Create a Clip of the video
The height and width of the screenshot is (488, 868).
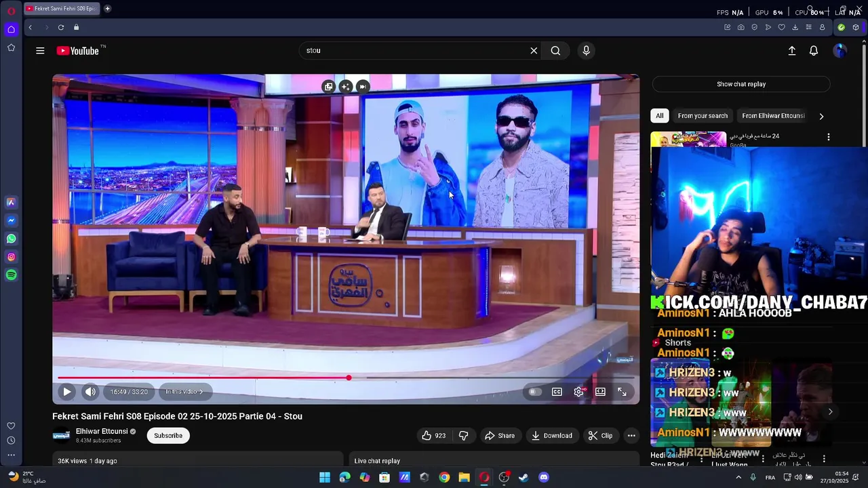click(x=600, y=436)
